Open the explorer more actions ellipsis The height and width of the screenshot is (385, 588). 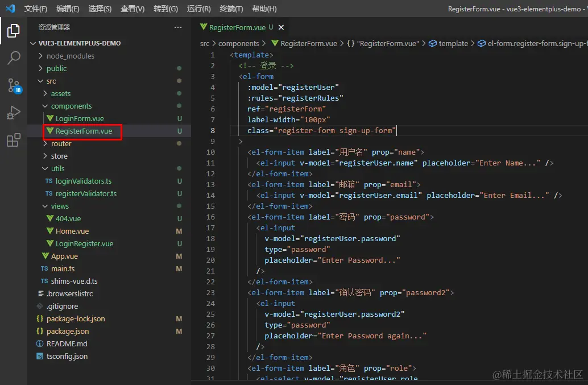tap(178, 27)
